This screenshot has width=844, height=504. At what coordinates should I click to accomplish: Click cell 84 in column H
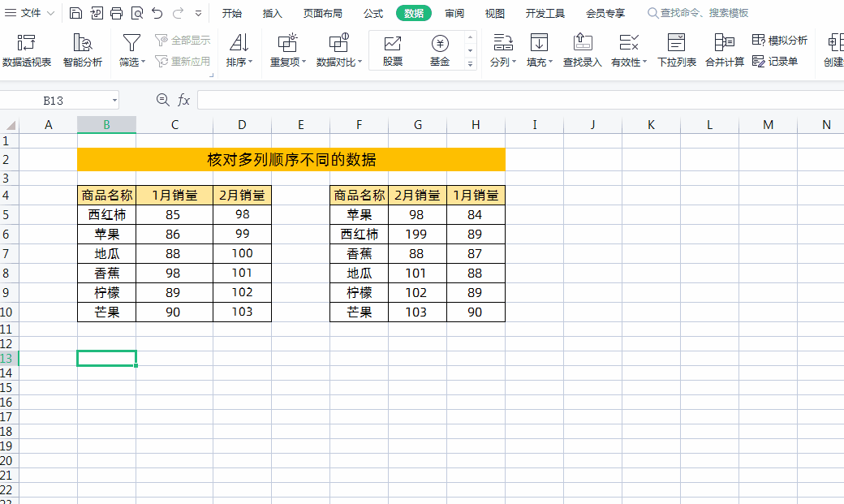coord(476,215)
